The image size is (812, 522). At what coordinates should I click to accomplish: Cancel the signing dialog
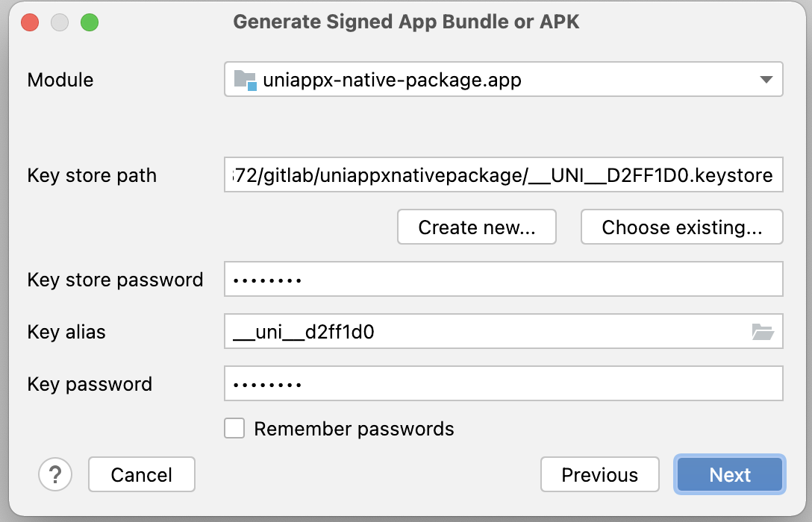pos(141,474)
